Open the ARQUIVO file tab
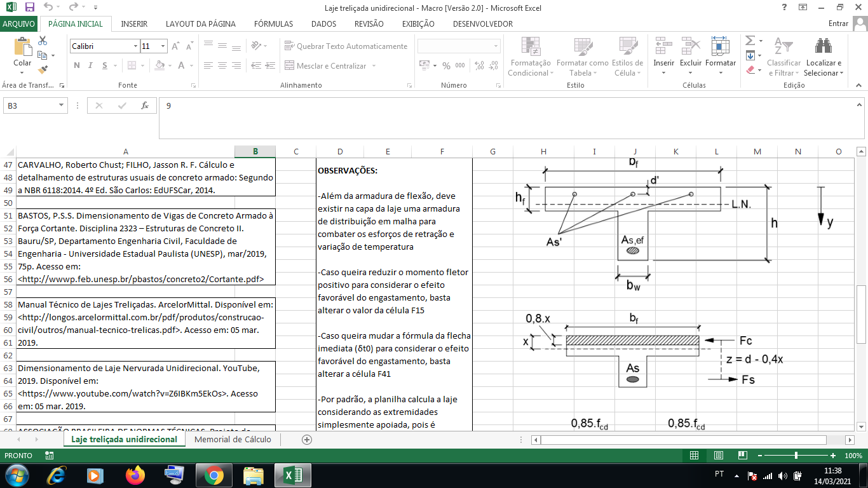This screenshot has height=488, width=868. [19, 24]
